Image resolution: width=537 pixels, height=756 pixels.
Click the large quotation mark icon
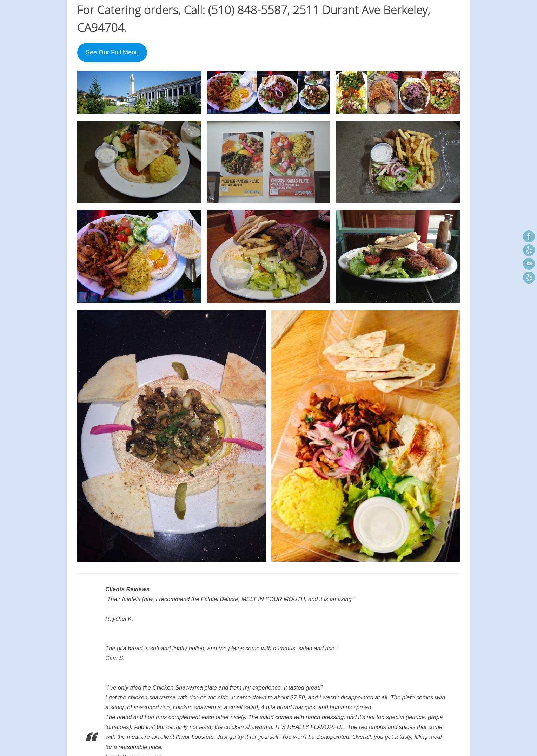click(x=92, y=737)
